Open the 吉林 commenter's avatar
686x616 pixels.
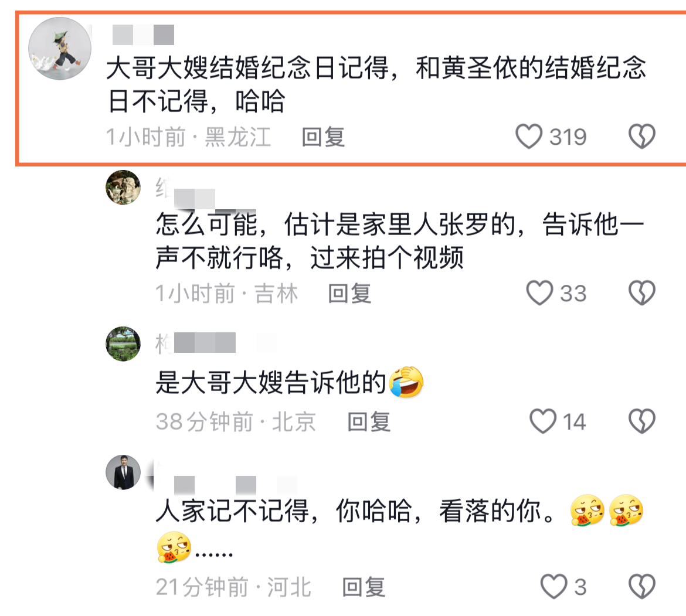123,188
